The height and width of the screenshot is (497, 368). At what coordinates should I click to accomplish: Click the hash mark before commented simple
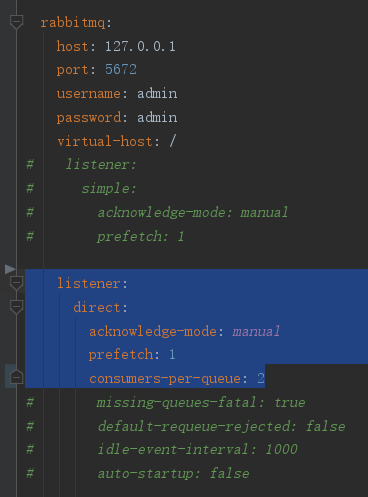[30, 188]
